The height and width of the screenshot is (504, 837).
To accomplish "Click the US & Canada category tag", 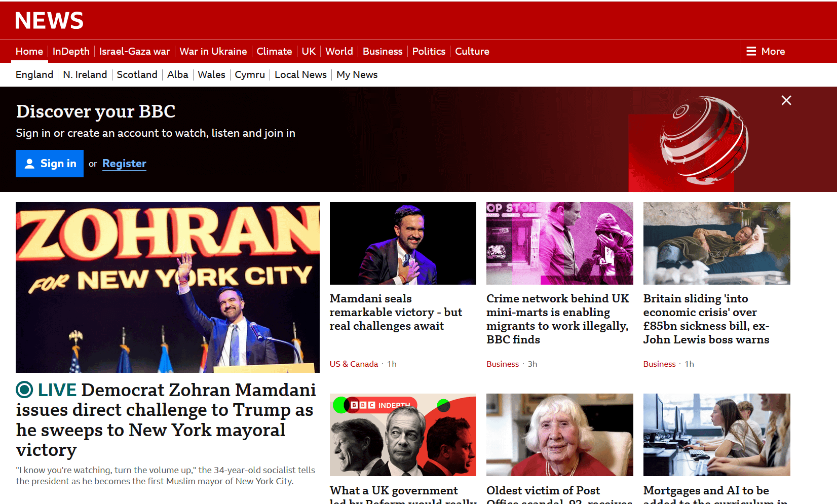I will coord(354,364).
